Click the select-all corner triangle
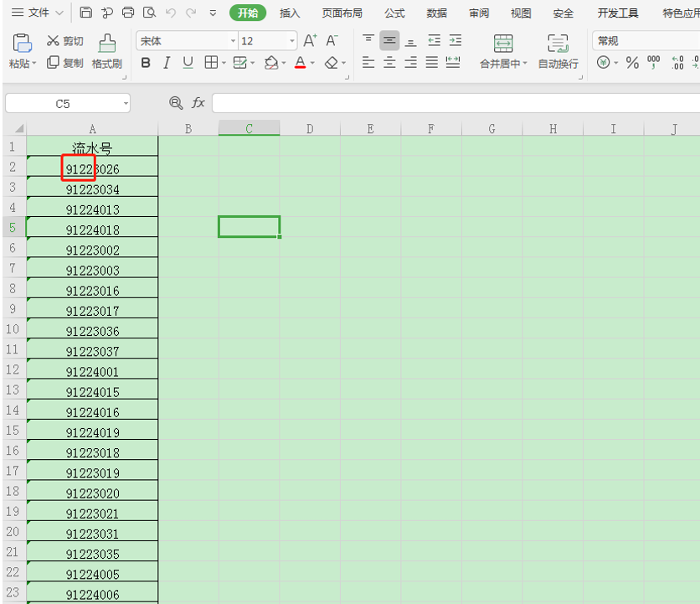700x604 pixels. click(18, 129)
